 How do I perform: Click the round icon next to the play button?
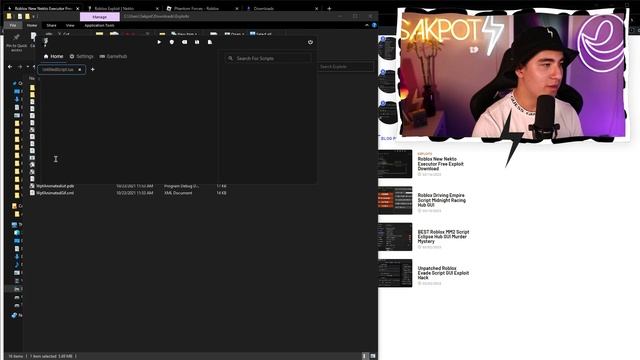point(172,42)
